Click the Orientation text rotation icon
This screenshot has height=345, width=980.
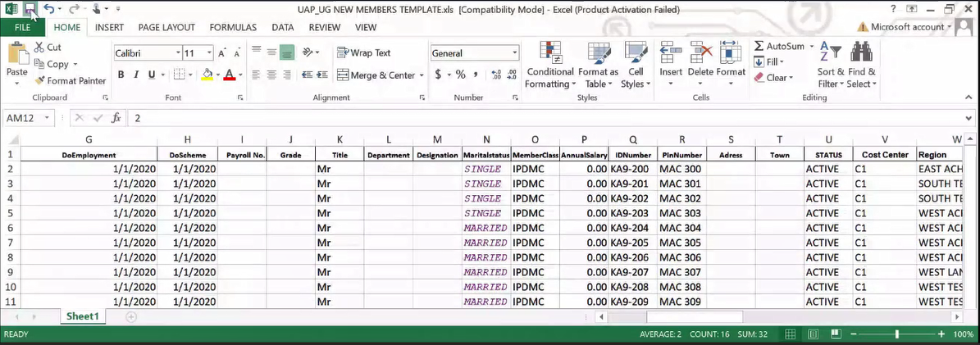tap(307, 52)
